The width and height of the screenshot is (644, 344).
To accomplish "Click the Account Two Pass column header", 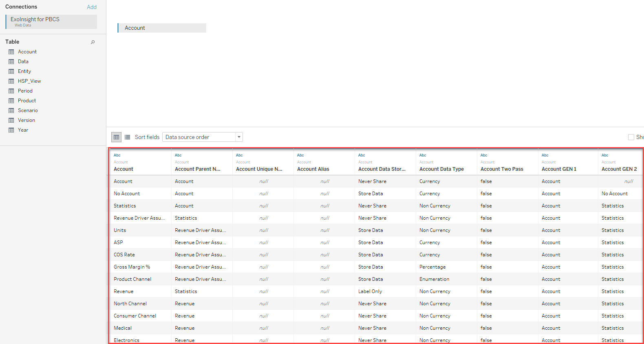I will pyautogui.click(x=502, y=169).
